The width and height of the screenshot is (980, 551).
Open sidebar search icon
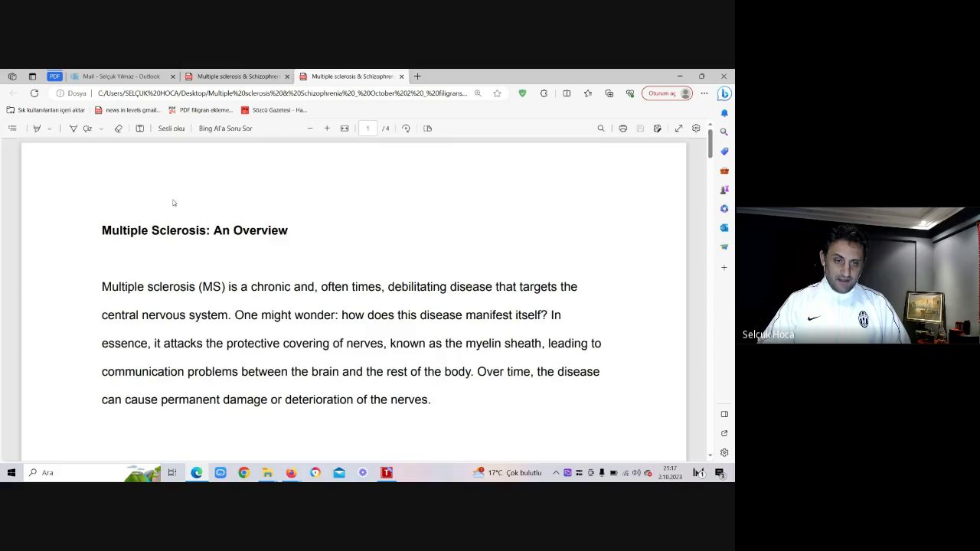click(x=724, y=132)
